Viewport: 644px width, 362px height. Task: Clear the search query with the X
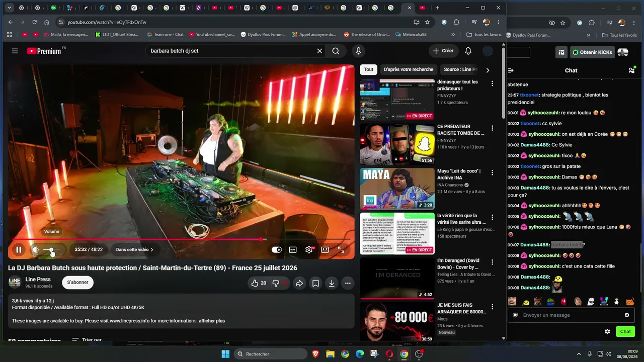(319, 51)
